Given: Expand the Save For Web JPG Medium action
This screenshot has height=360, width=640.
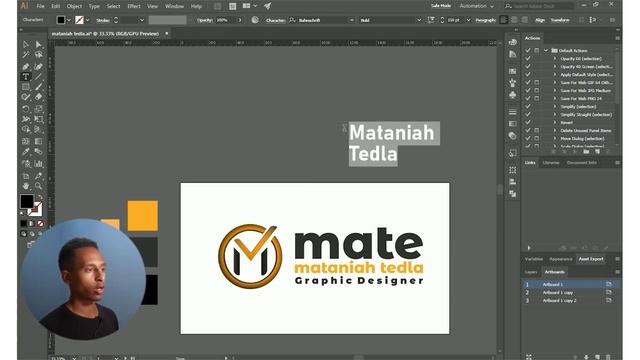Looking at the screenshot, I should point(555,91).
